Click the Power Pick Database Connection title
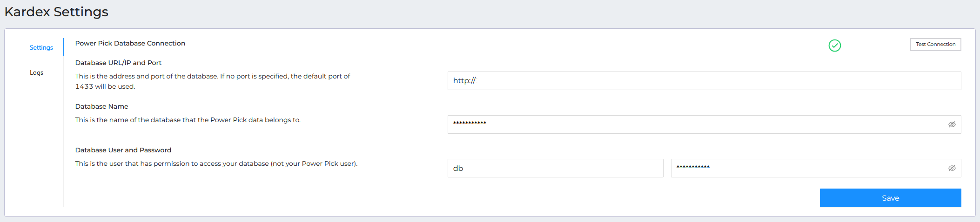 [x=130, y=43]
